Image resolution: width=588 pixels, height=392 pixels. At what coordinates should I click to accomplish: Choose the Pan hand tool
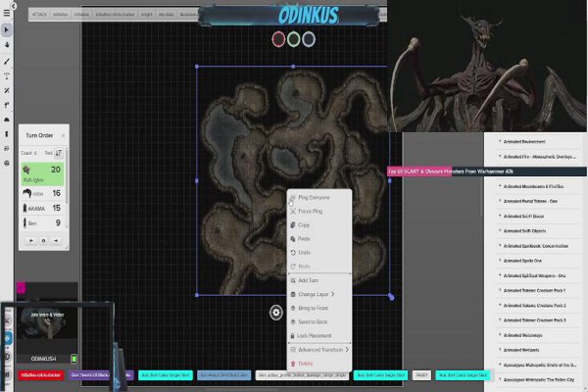point(7,45)
